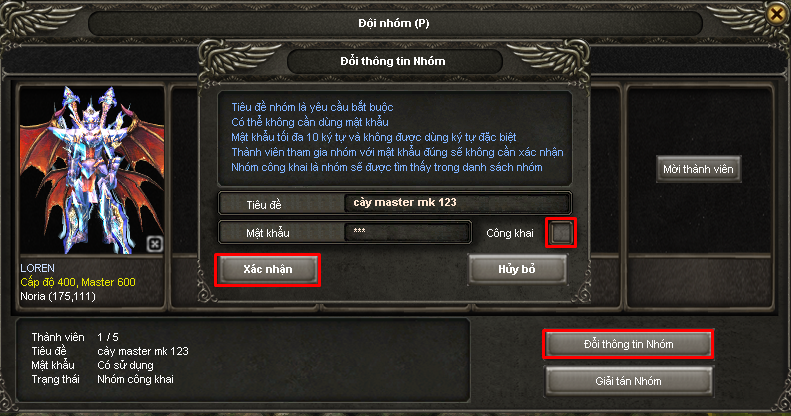Invite a member via Mời thành viên
This screenshot has height=416, width=791.
(698, 169)
